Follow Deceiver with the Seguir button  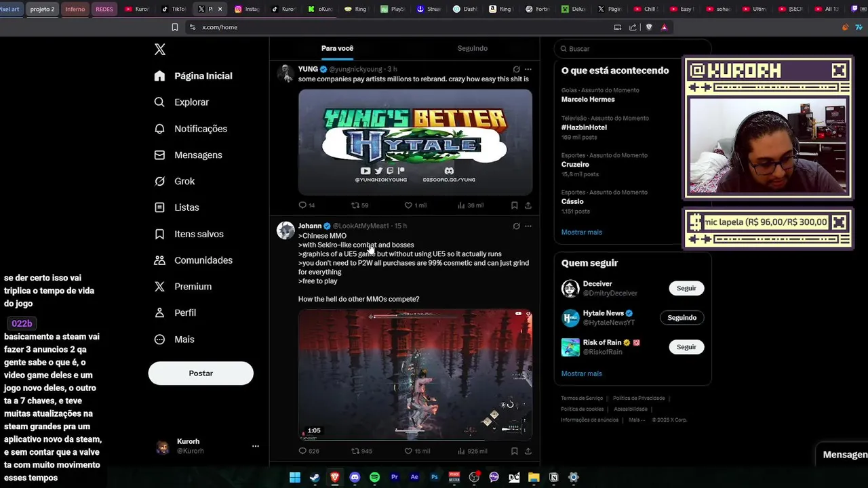[686, 288]
